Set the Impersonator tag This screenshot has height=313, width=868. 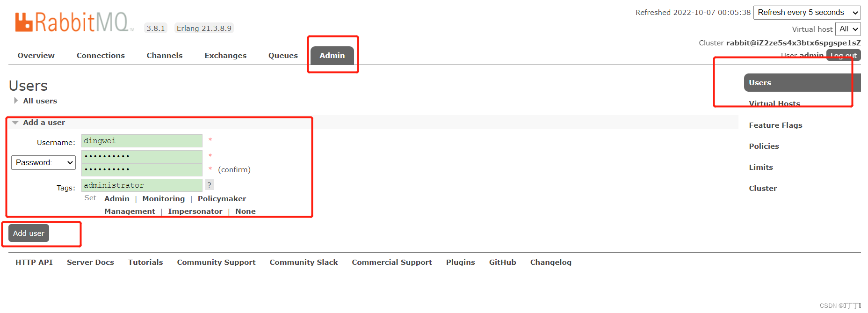tap(195, 211)
